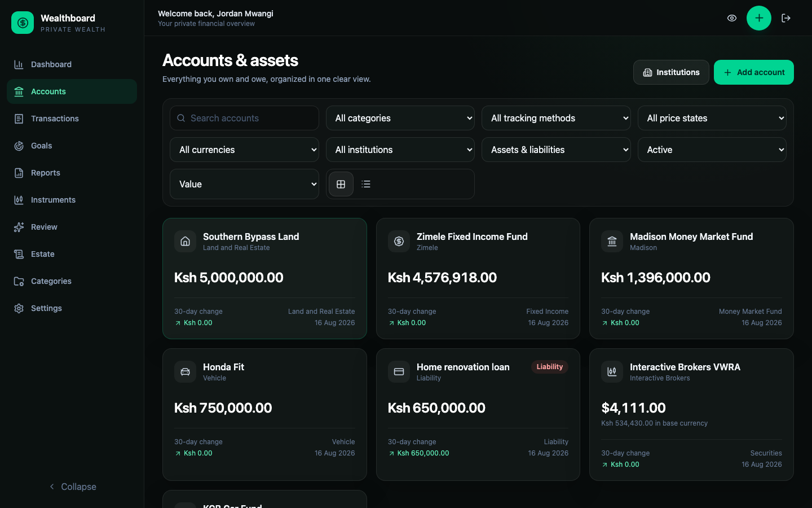
Task: Click the Reports document icon
Action: click(19, 173)
